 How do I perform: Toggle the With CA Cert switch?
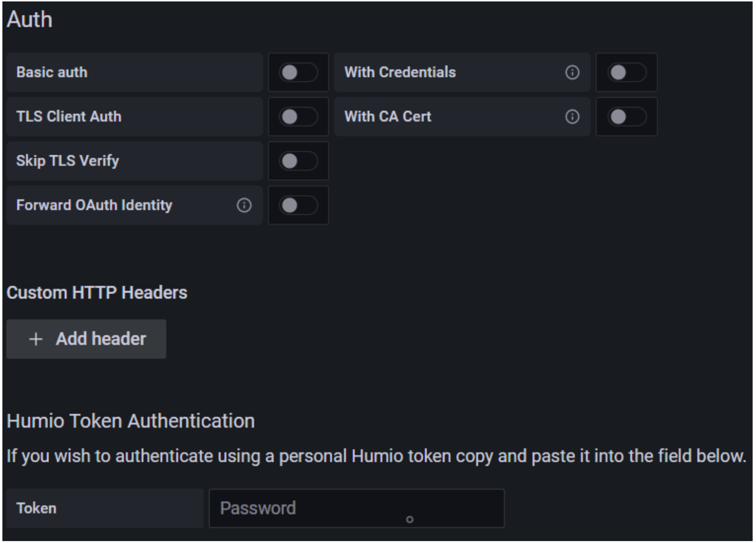627,117
